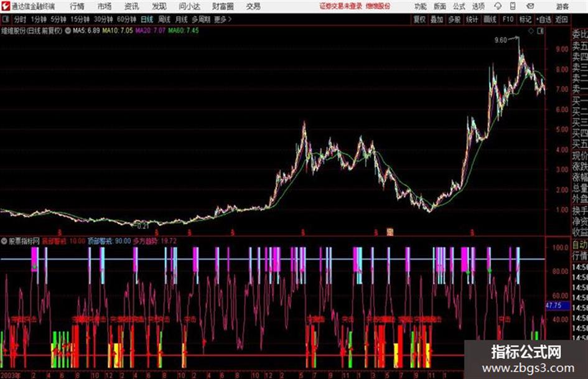588x379 pixels.
Task: Click the 统计 statistics button
Action: [472, 19]
